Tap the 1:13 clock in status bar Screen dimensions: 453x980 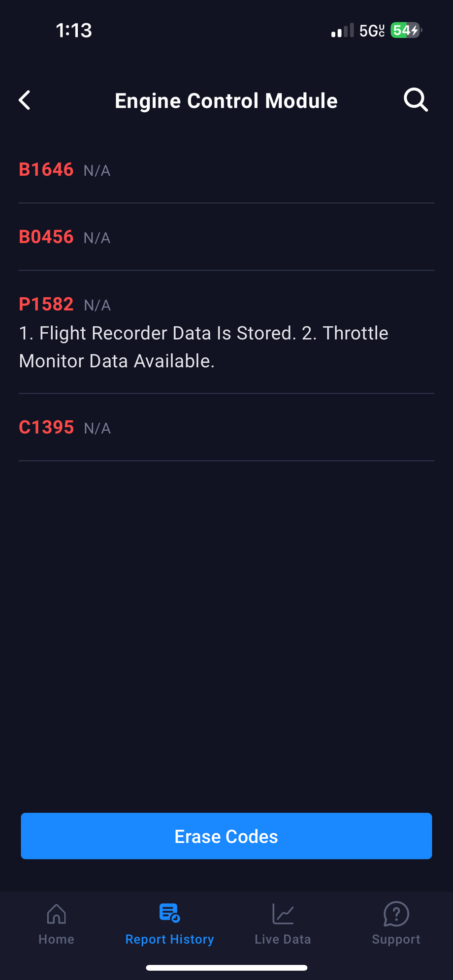point(74,31)
